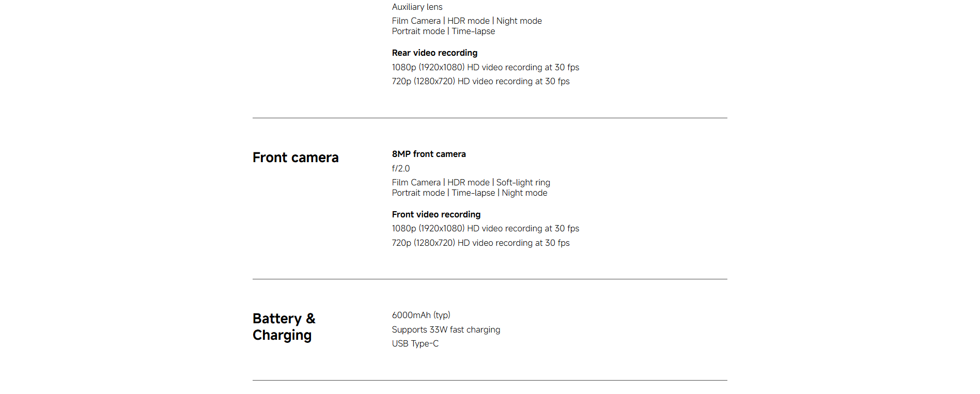Screen dimensions: 980x394
Task: Click the Auxiliary lens label
Action: click(x=417, y=7)
